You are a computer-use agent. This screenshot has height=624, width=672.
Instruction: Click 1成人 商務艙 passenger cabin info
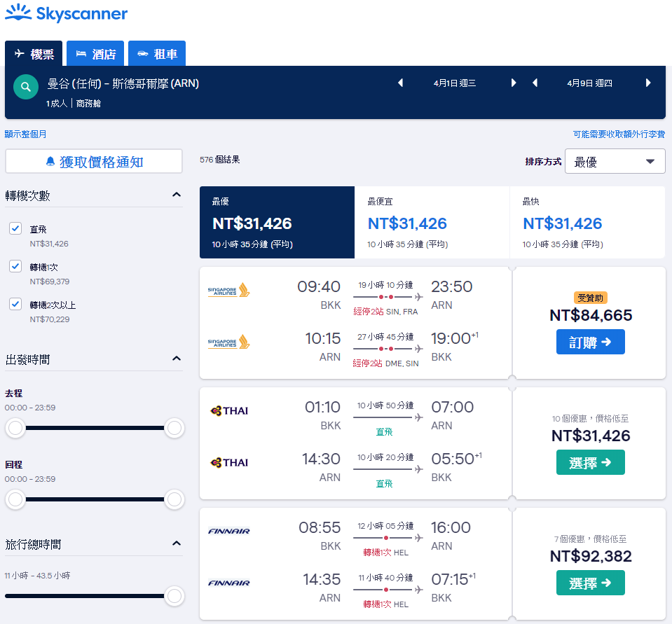pos(74,103)
